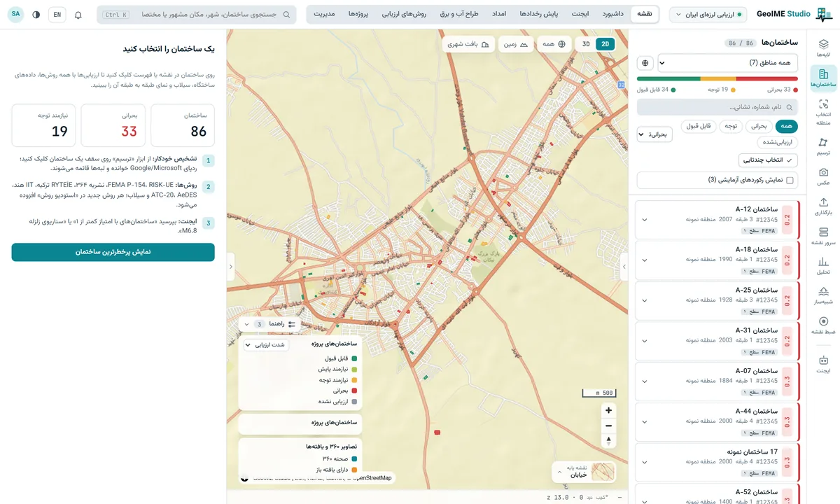Select the ترسیم drawing tool in sidebar
The image size is (840, 504).
[x=823, y=146]
